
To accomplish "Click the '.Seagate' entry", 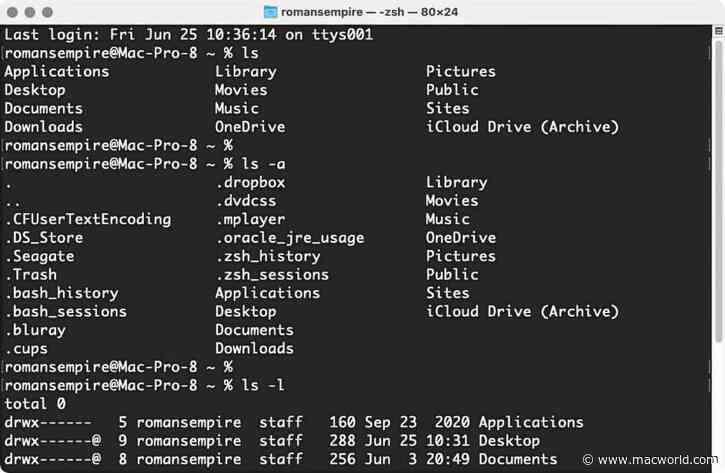I will (x=39, y=256).
